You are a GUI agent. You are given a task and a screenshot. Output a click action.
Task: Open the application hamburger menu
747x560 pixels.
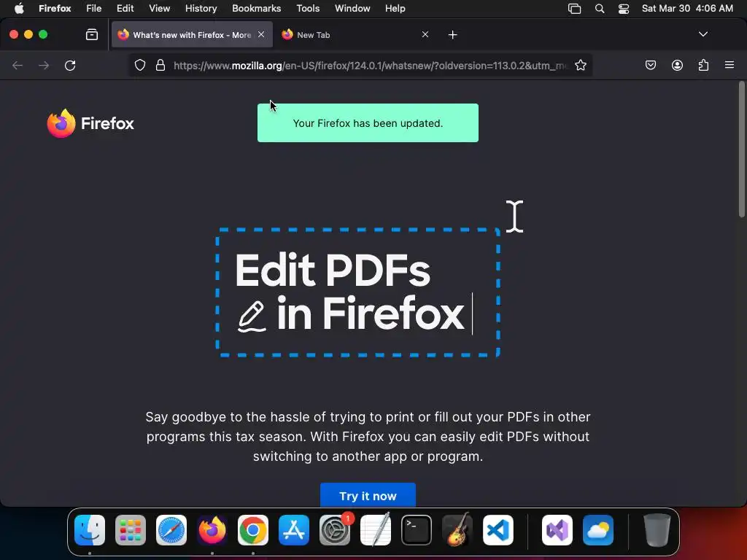[x=729, y=65]
